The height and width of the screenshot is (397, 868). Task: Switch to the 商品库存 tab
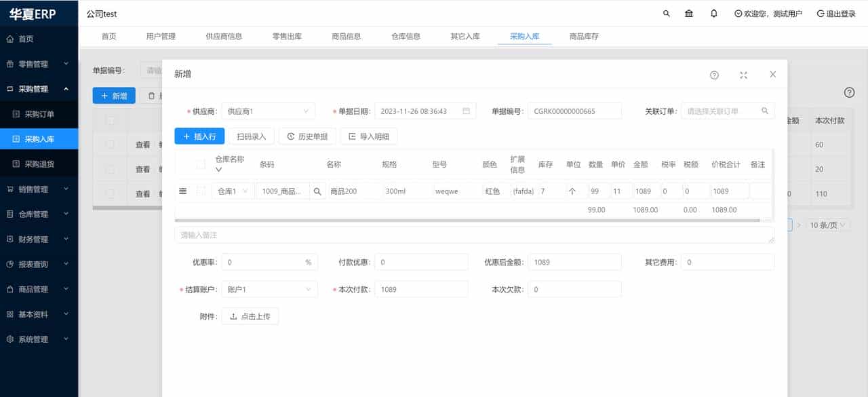(x=582, y=36)
